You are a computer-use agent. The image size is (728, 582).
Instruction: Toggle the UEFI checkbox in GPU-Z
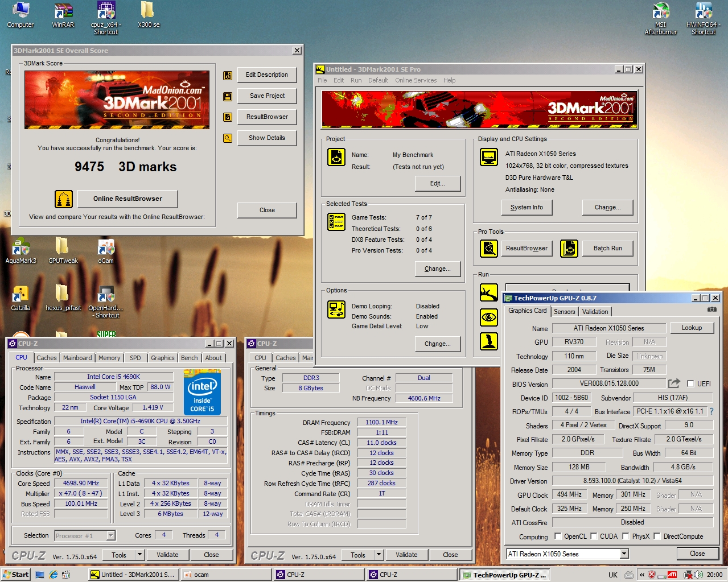pos(690,383)
